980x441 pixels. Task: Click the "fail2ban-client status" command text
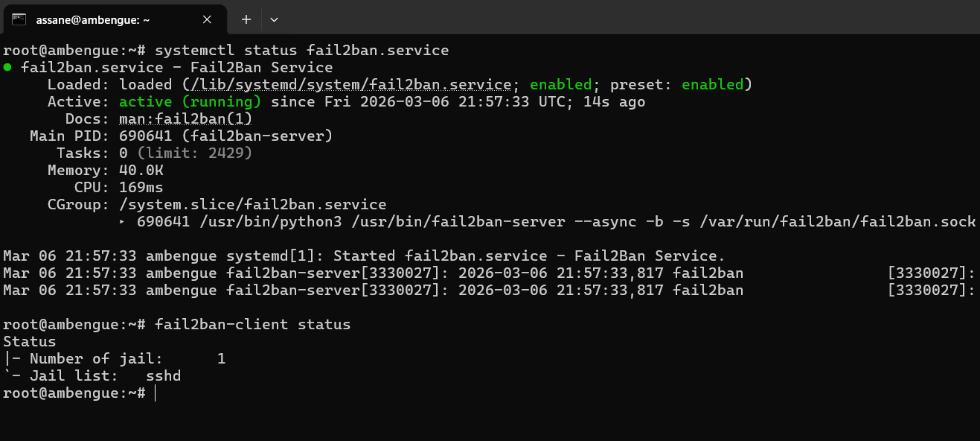(x=252, y=325)
